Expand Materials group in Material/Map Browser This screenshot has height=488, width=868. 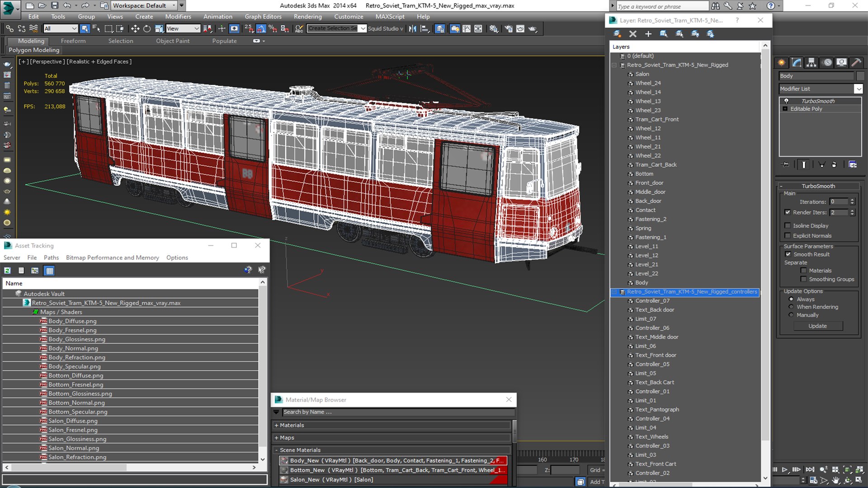(276, 425)
